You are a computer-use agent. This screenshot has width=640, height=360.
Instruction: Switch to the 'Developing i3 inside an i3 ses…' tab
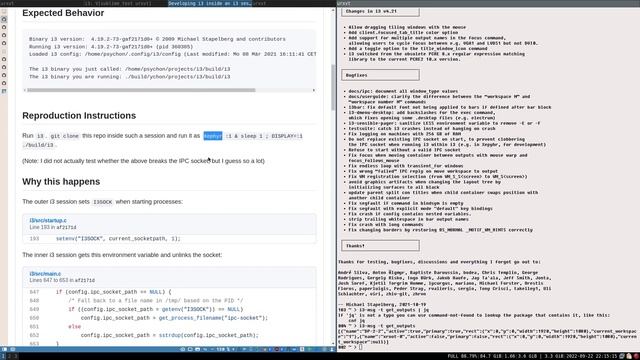pos(210,3)
